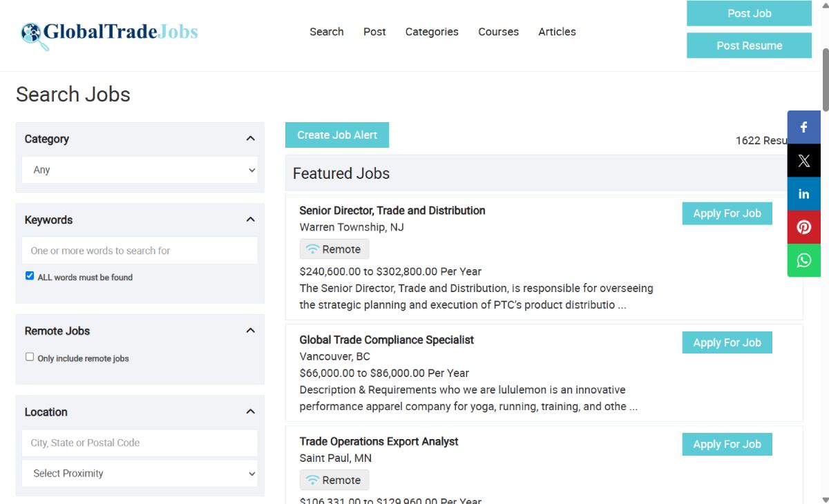Share page on X (Twitter)
Viewport: 829px width, 504px height.
[x=803, y=161]
